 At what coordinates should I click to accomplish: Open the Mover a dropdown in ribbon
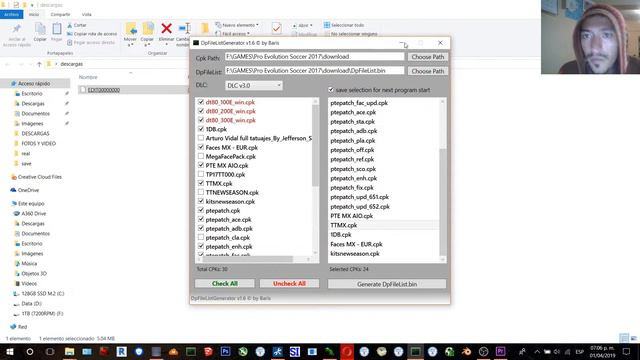point(130,42)
